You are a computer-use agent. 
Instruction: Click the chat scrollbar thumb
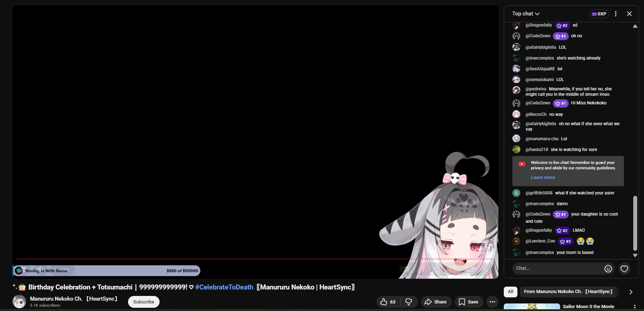pyautogui.click(x=635, y=223)
